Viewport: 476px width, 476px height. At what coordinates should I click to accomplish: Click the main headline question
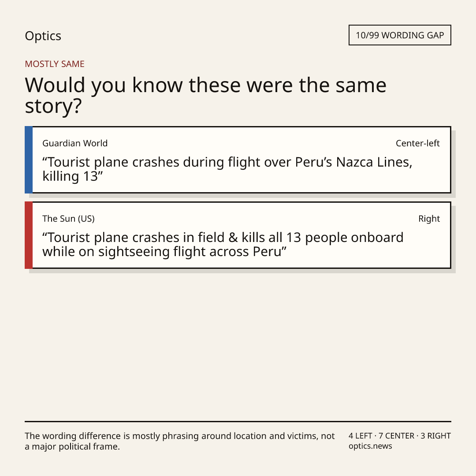205,95
